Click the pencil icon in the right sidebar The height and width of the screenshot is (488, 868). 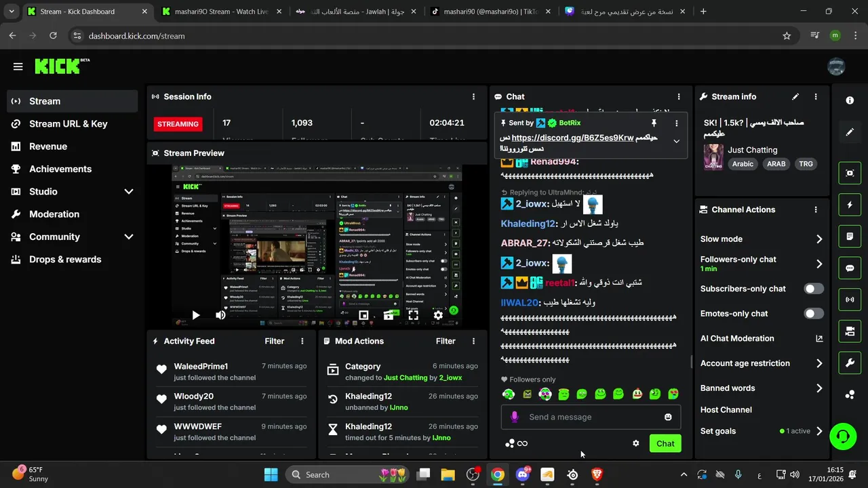(850, 132)
